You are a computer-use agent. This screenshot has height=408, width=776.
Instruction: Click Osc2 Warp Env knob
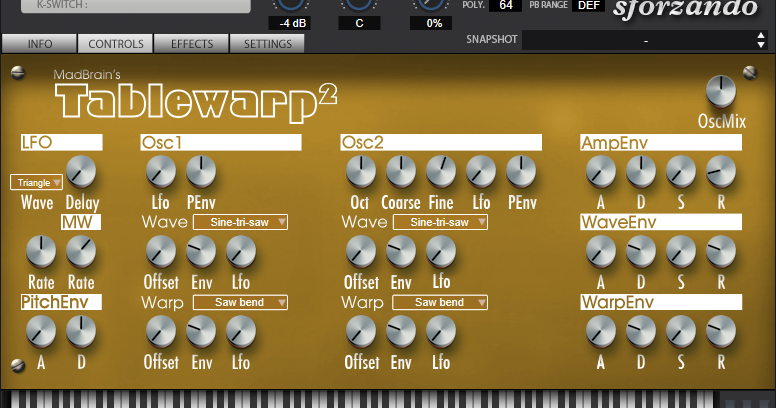(x=401, y=331)
